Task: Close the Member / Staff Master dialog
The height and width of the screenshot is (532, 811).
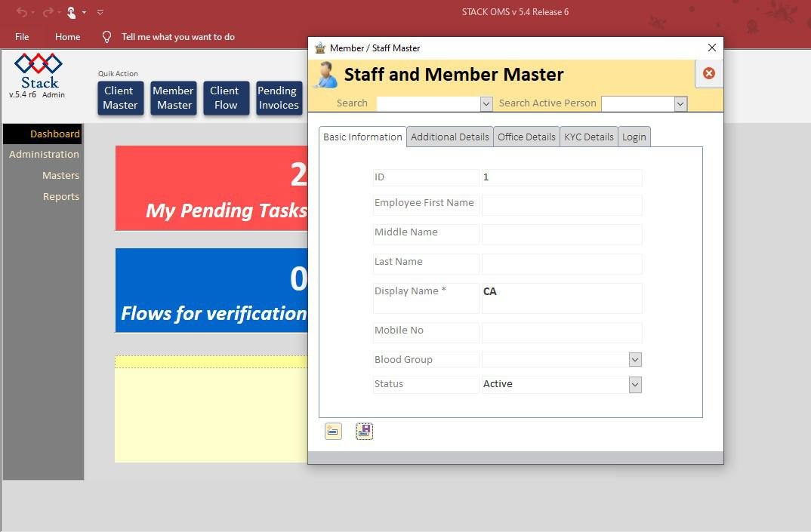Action: tap(711, 48)
